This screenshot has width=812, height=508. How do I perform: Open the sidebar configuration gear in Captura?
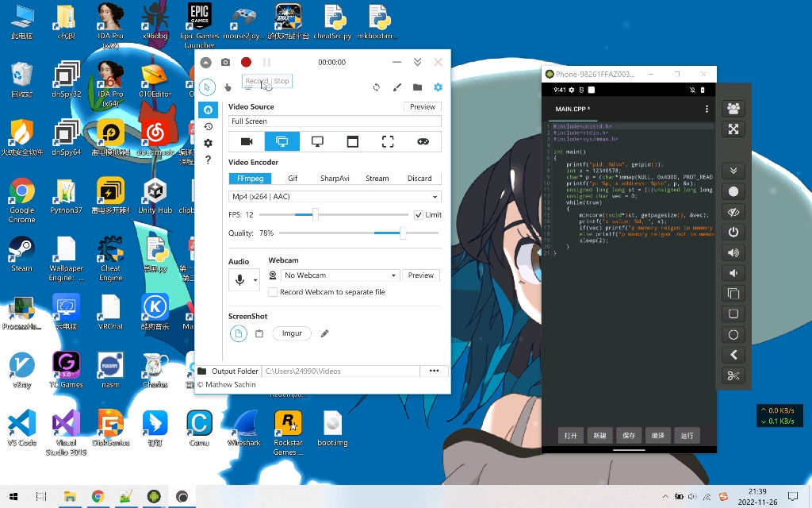coord(209,143)
